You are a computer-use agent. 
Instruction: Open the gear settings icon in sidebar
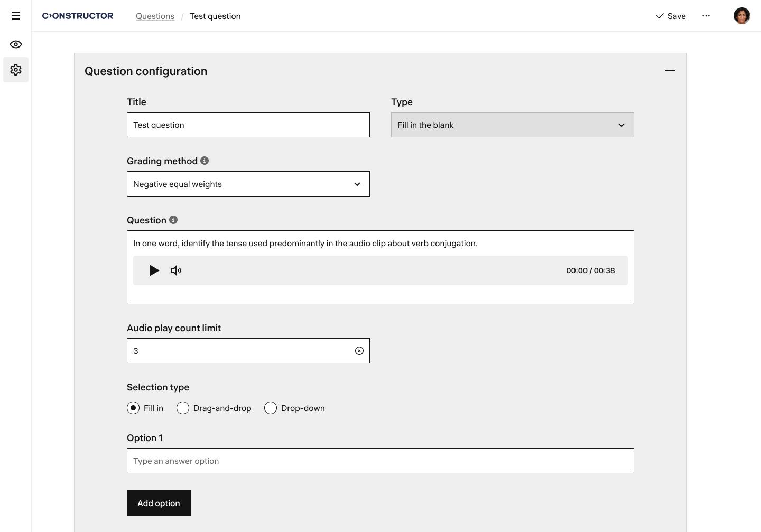pyautogui.click(x=16, y=70)
